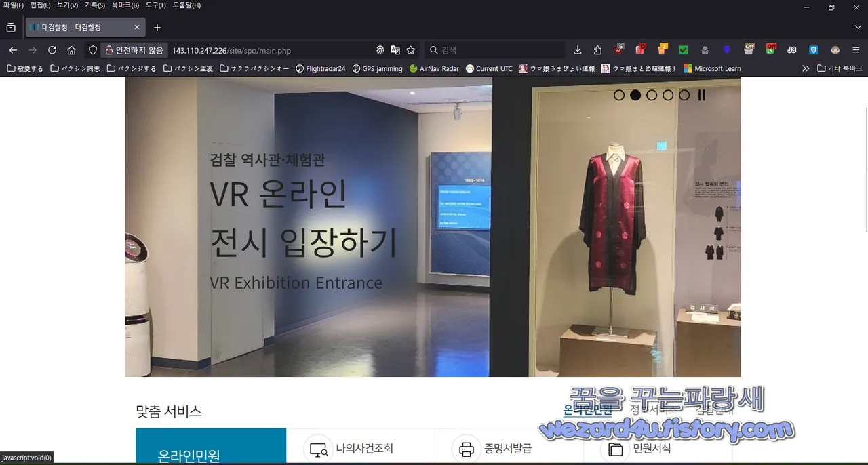
Task: Open the Firefox hamburger menu
Action: [857, 50]
